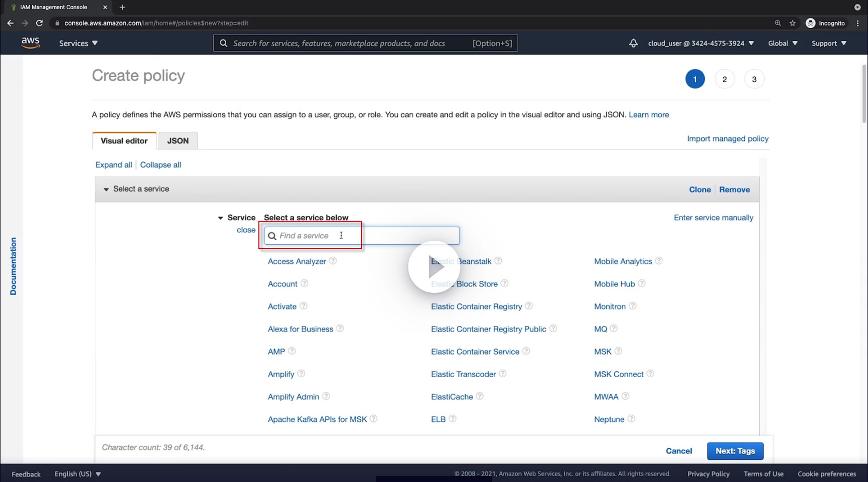Viewport: 868px width, 482px height.
Task: Click the close link under Service
Action: tap(246, 230)
